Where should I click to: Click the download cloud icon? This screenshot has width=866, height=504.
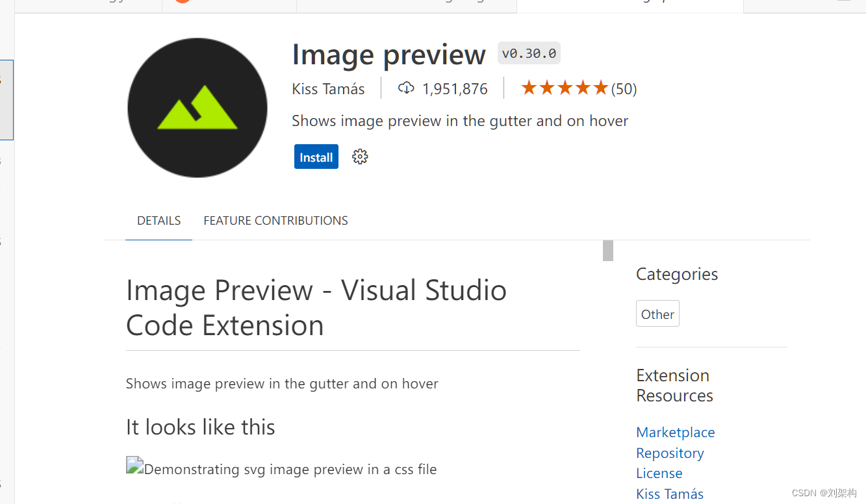coord(406,88)
